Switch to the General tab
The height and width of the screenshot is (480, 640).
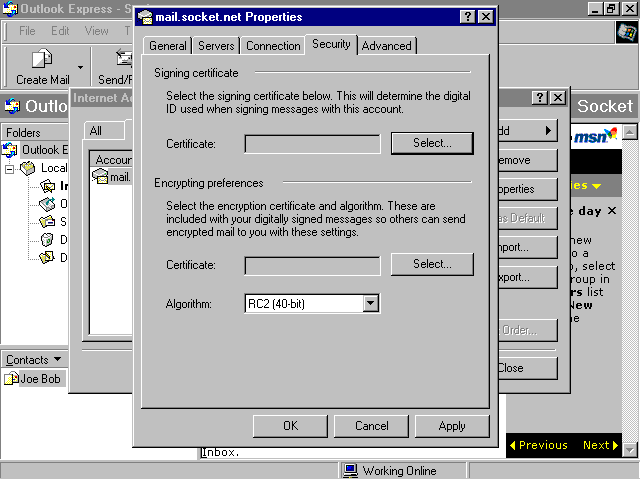click(x=167, y=46)
